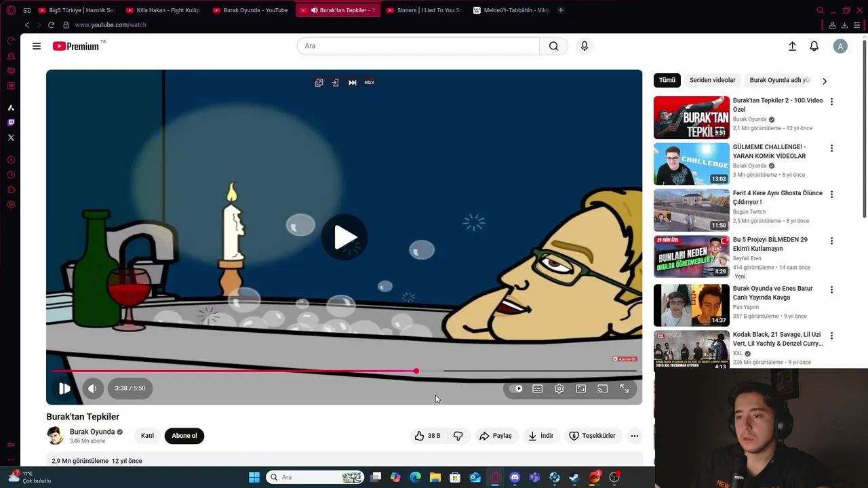Open options for Burak Oyunda ve Enes Batur video
The width and height of the screenshot is (868, 488).
831,289
